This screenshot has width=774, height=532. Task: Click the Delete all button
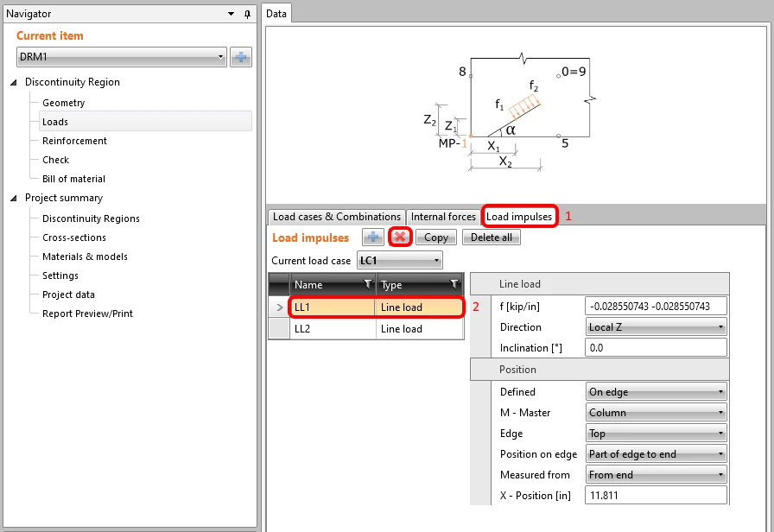pos(492,237)
